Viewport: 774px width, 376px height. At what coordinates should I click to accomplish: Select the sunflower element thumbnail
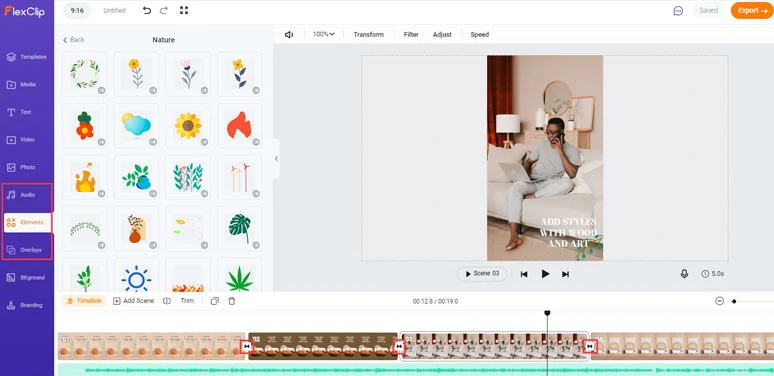click(188, 126)
